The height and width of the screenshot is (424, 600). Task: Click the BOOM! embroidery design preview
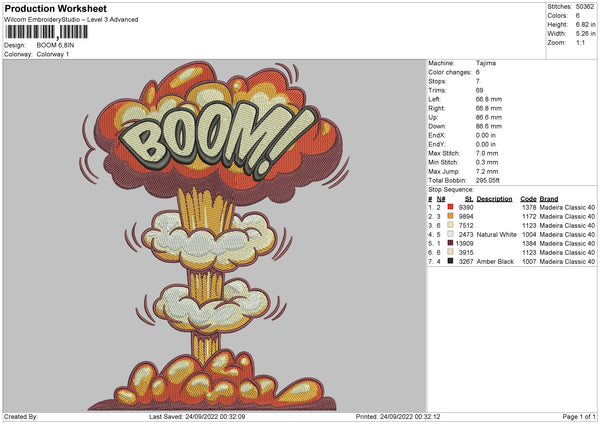213,233
